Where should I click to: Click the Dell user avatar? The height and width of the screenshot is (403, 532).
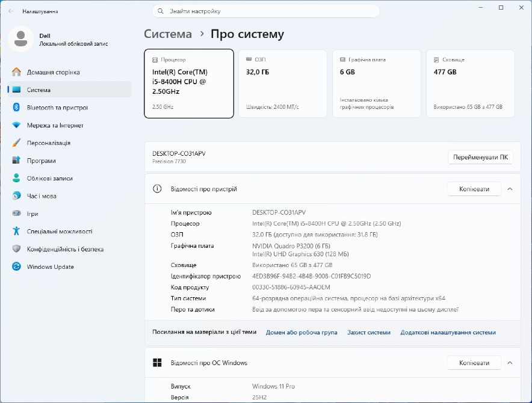tap(20, 39)
